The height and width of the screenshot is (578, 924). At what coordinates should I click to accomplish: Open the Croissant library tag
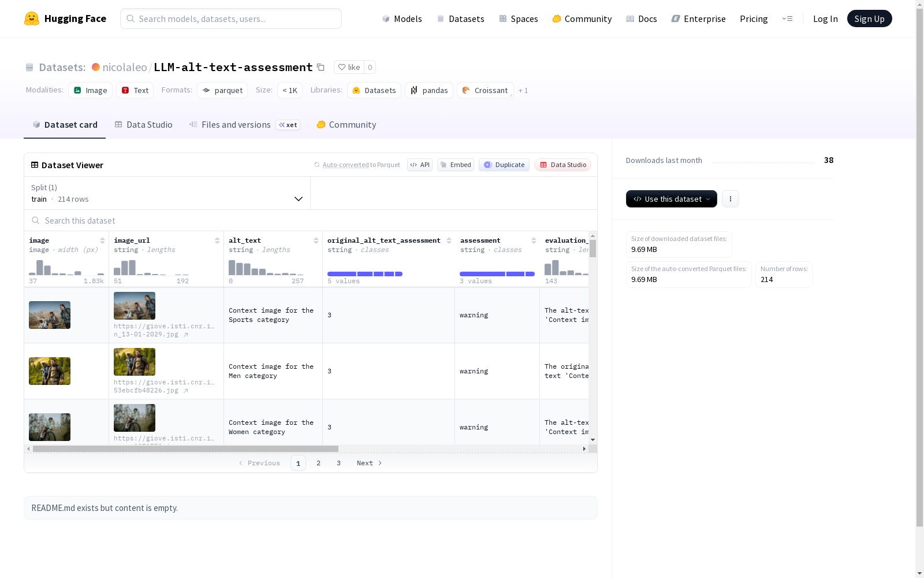click(x=485, y=90)
